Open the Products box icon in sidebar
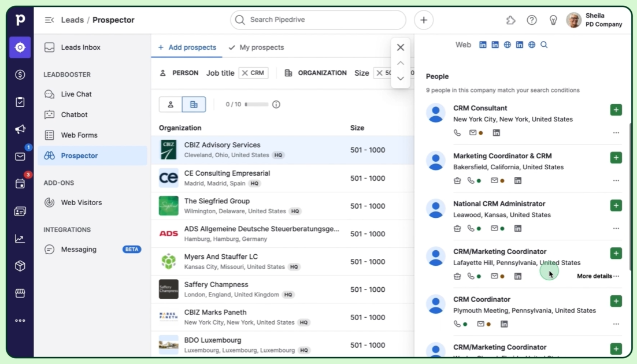Image resolution: width=637 pixels, height=364 pixels. pyautogui.click(x=20, y=266)
